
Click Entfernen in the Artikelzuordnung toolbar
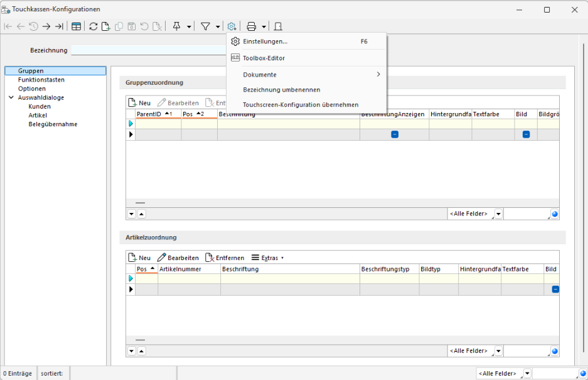click(x=225, y=258)
